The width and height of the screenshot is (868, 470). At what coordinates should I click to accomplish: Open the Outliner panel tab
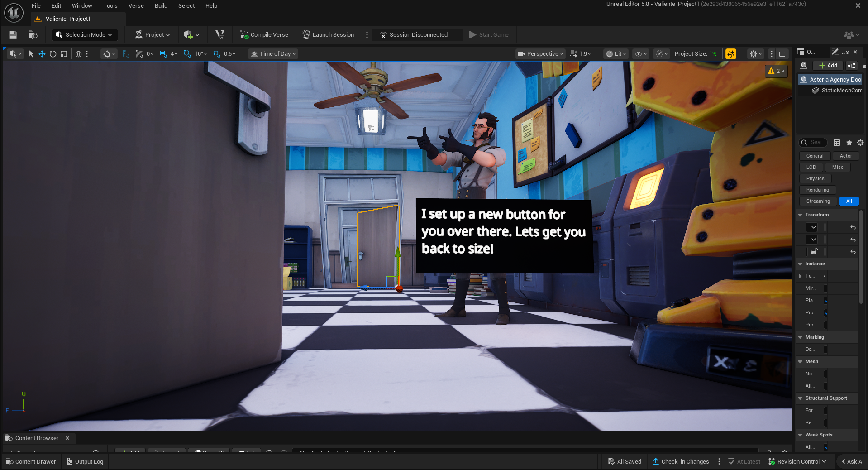pyautogui.click(x=806, y=52)
